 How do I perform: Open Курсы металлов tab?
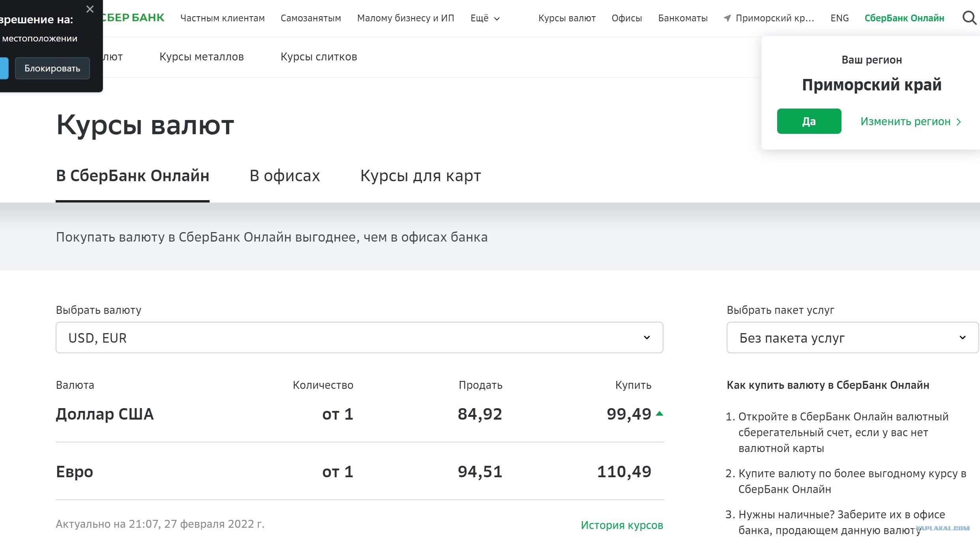click(x=202, y=57)
